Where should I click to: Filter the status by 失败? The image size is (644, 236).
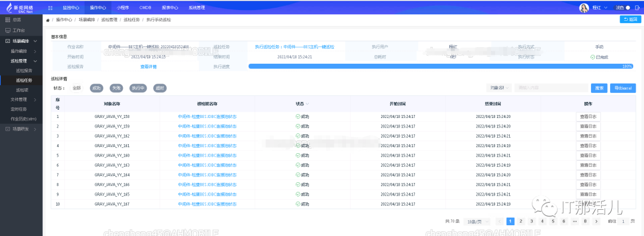(x=116, y=88)
